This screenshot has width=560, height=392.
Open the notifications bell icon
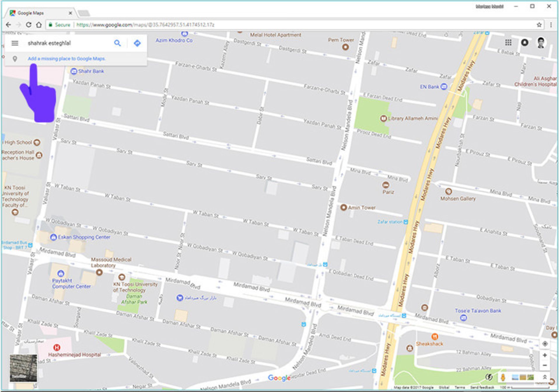[x=524, y=43]
